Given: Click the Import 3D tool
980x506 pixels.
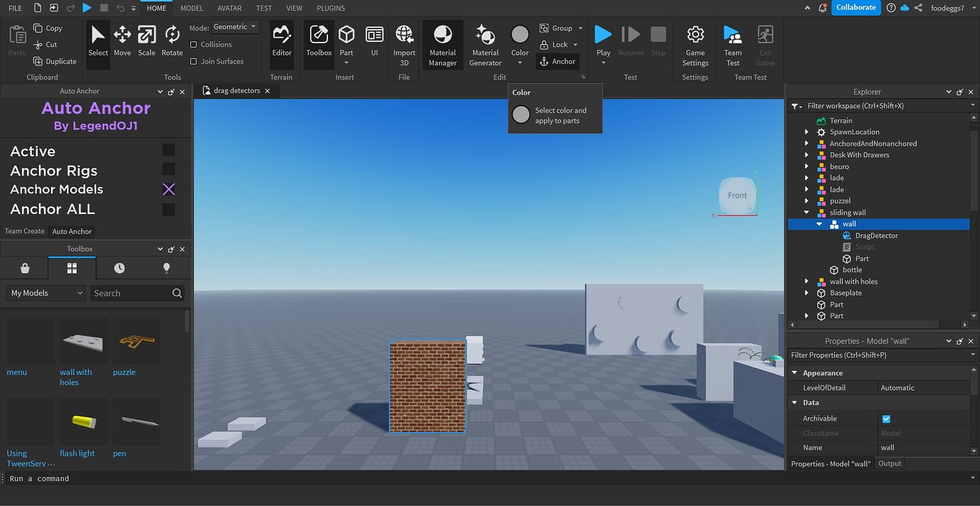Looking at the screenshot, I should coord(404,43).
